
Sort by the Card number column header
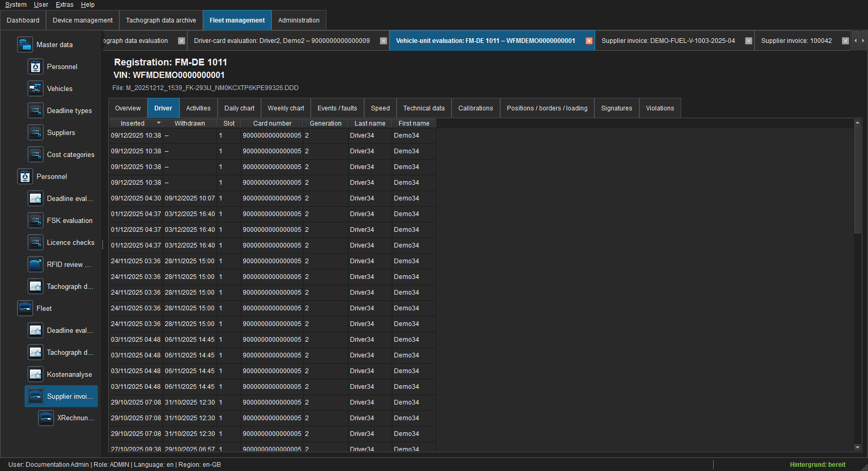pos(272,124)
